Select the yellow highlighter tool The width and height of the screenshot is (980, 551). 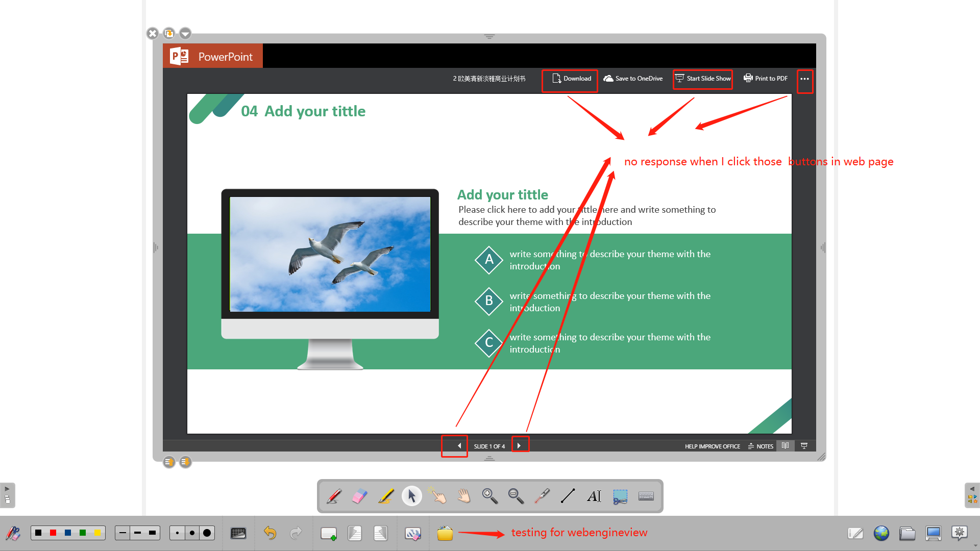point(386,496)
